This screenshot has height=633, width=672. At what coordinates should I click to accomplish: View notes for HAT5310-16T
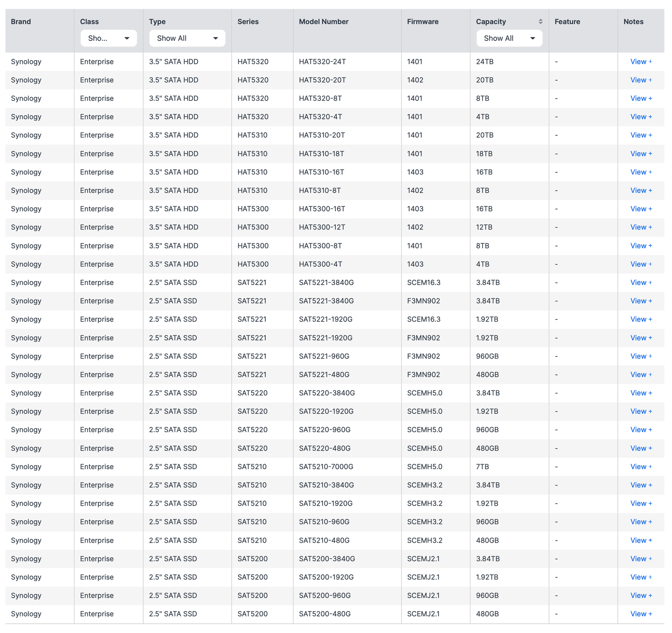(x=641, y=172)
